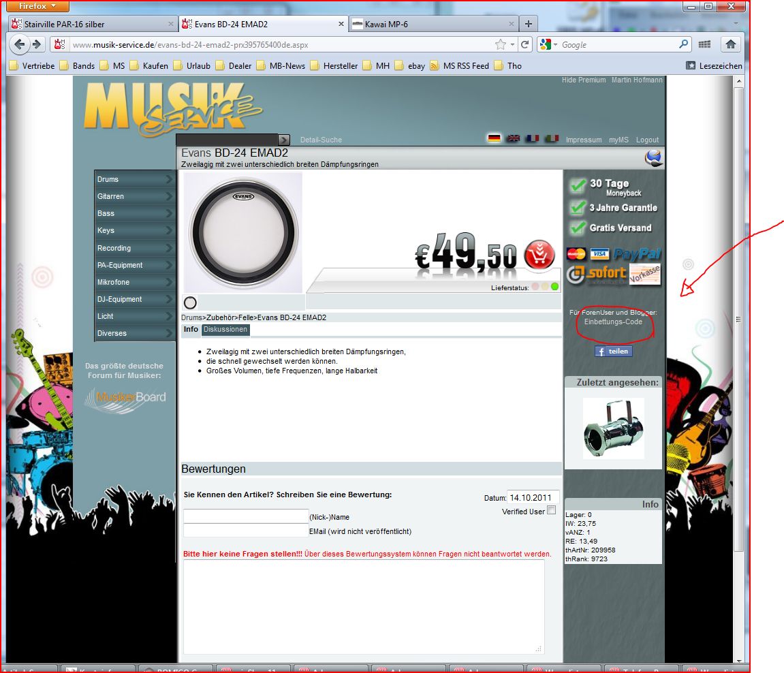Click the Hide Premium link
This screenshot has height=673, width=784.
pyautogui.click(x=584, y=80)
